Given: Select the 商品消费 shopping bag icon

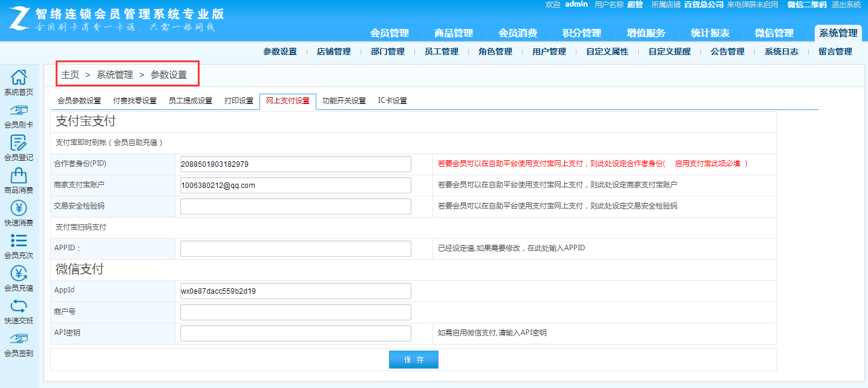Looking at the screenshot, I should tap(19, 175).
